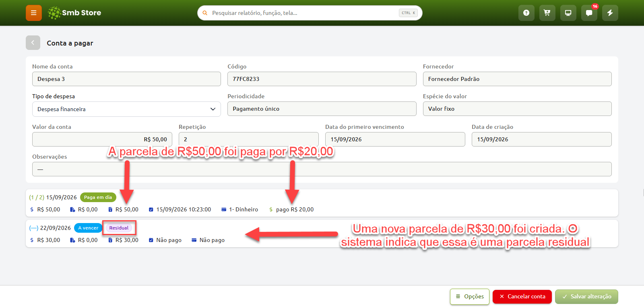The height and width of the screenshot is (308, 644).
Task: Click the document icon beside R$ 30,00 total
Action: click(x=110, y=240)
